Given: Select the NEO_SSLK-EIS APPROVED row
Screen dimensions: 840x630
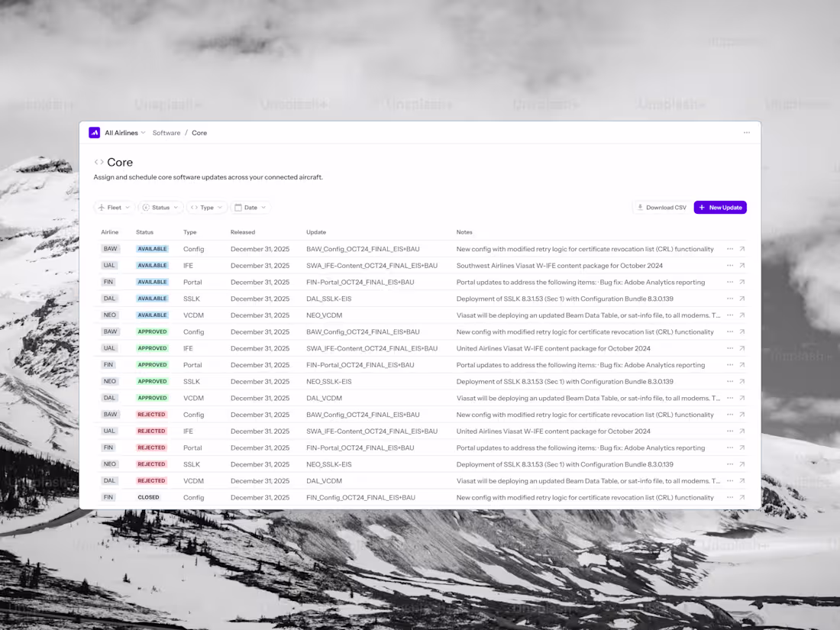Looking at the screenshot, I should pos(420,381).
